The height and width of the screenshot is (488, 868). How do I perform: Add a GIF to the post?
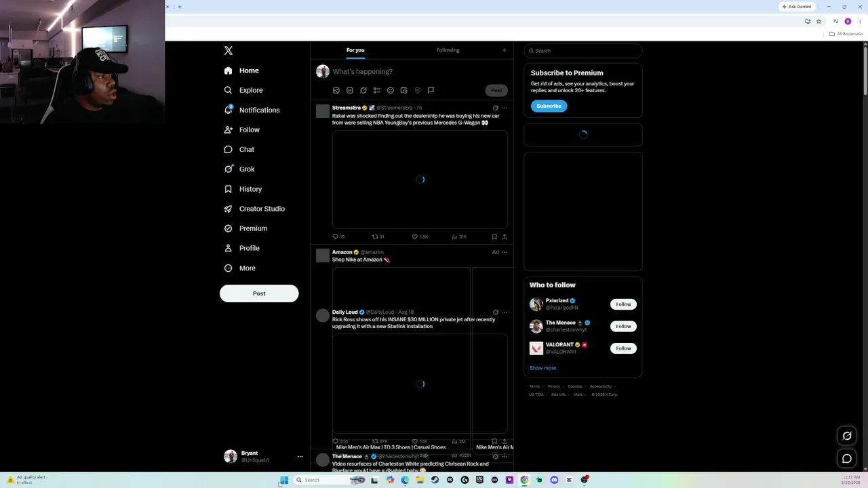click(350, 90)
